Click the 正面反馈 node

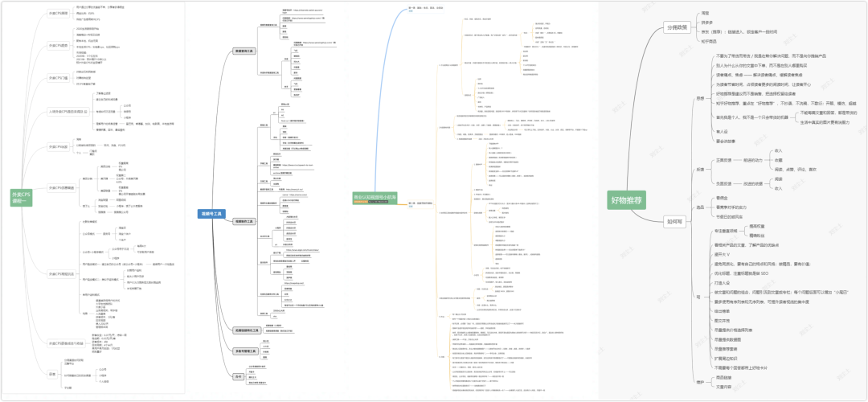point(723,160)
